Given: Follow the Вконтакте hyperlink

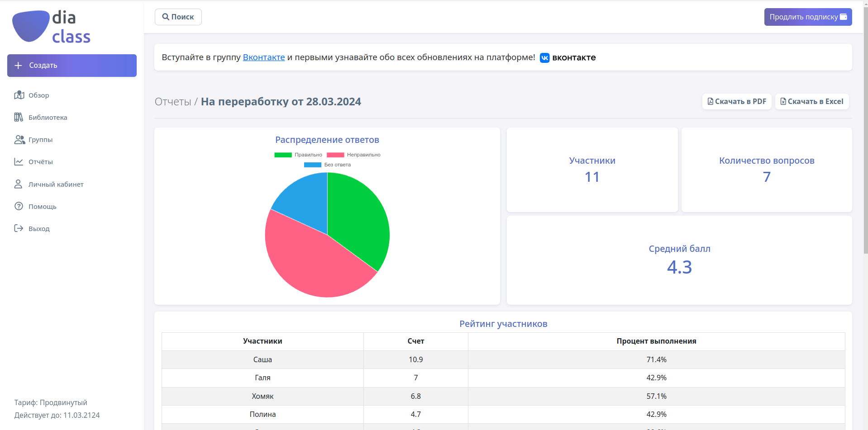Looking at the screenshot, I should tap(264, 57).
